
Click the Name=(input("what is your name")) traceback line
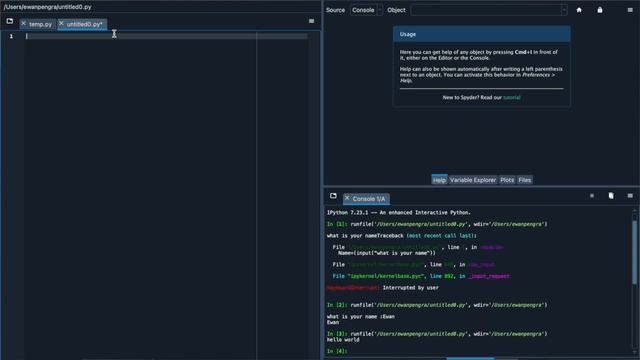387,253
